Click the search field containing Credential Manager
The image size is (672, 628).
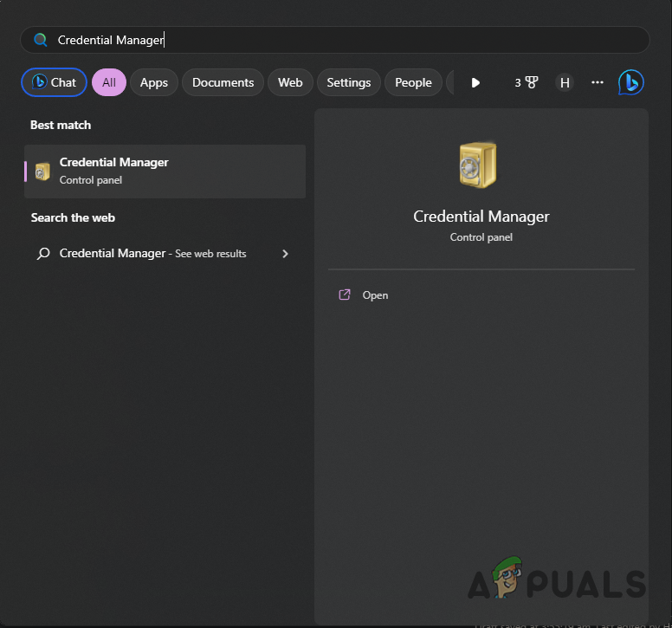tap(335, 40)
